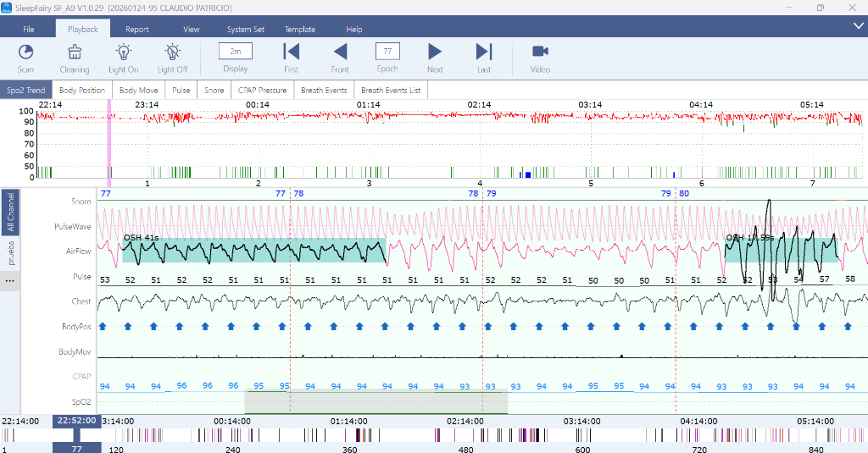Switch to the Body Position tab
The height and width of the screenshot is (453, 868).
[82, 90]
